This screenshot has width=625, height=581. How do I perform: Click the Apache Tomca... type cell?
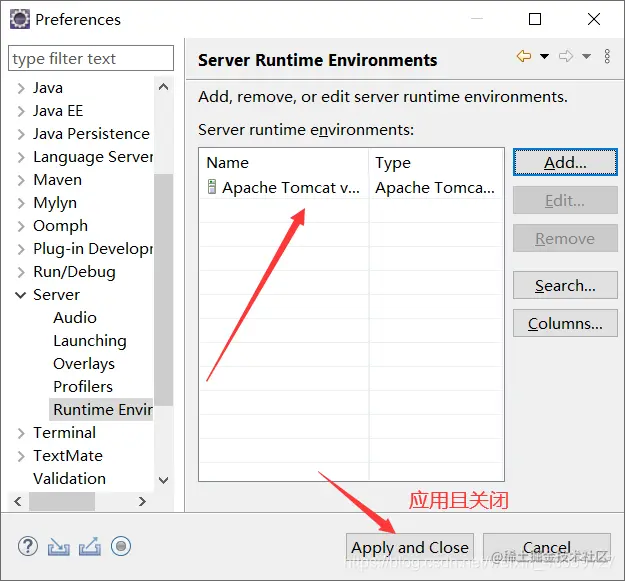pos(435,188)
